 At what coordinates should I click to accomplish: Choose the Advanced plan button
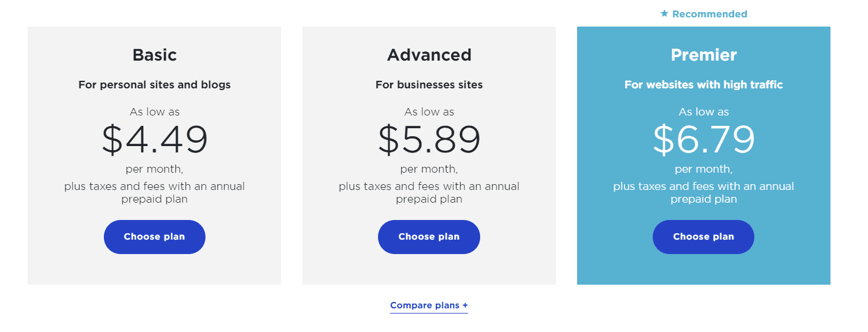click(x=429, y=237)
